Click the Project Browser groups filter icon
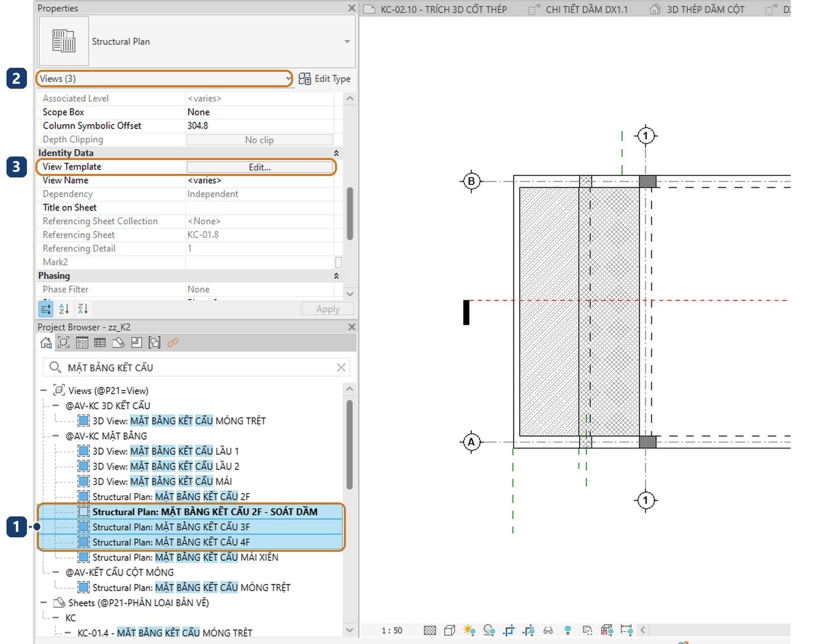The height and width of the screenshot is (644, 832). (x=155, y=343)
